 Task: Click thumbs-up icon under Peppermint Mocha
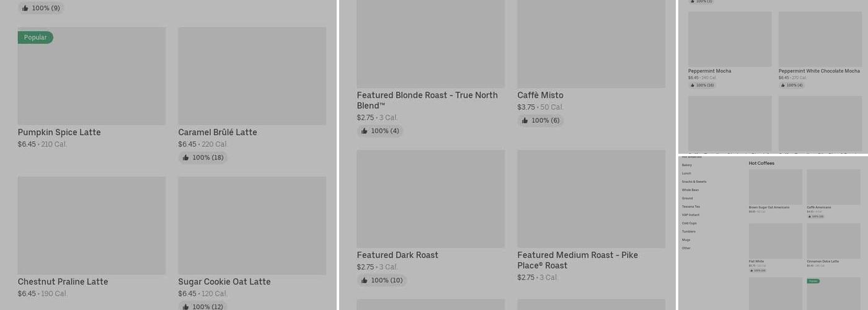[x=692, y=85]
